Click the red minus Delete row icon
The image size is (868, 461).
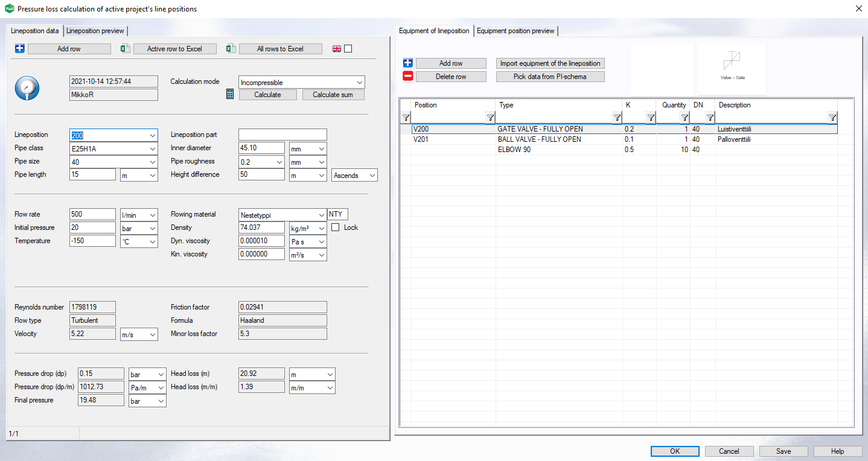pos(408,77)
